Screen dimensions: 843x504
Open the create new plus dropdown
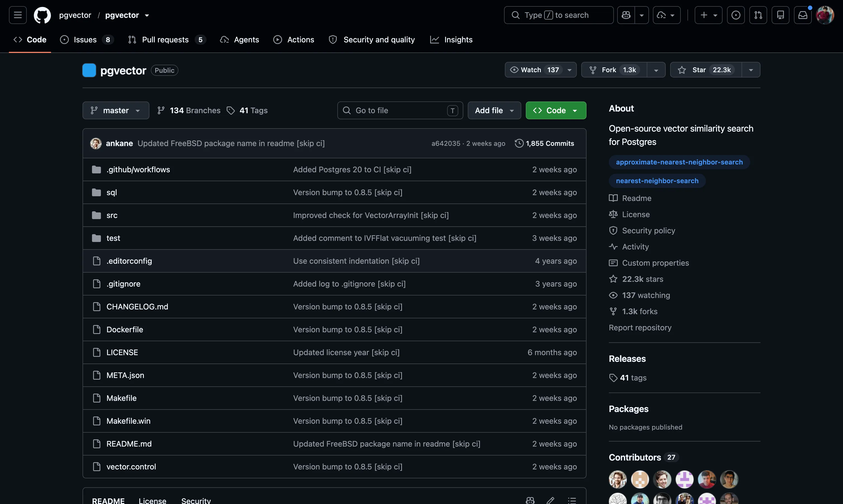point(708,15)
